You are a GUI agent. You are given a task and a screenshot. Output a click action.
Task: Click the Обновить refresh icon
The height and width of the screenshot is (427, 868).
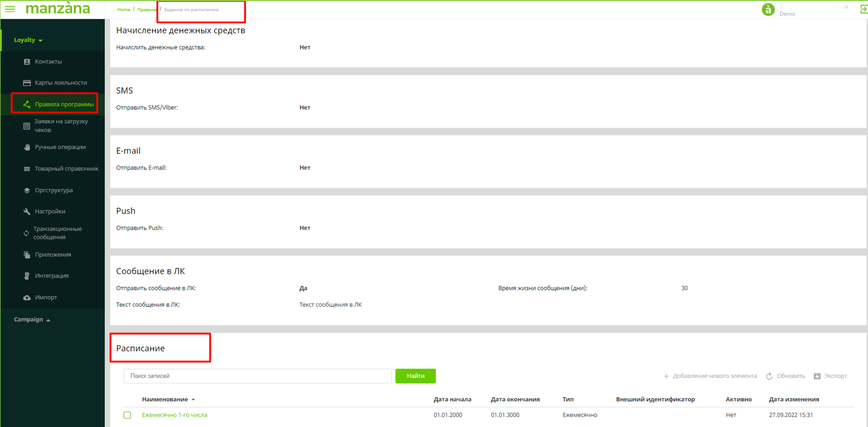coord(769,376)
